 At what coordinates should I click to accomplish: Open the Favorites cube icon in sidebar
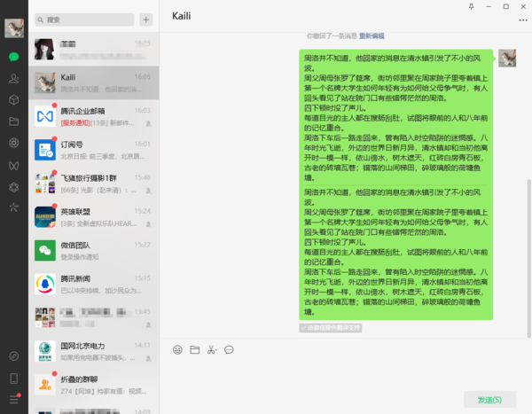14,100
